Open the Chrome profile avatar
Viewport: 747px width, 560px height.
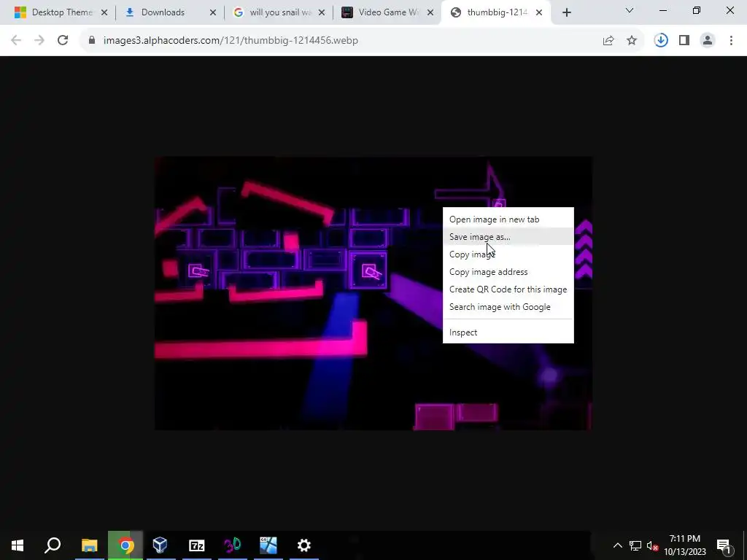708,41
